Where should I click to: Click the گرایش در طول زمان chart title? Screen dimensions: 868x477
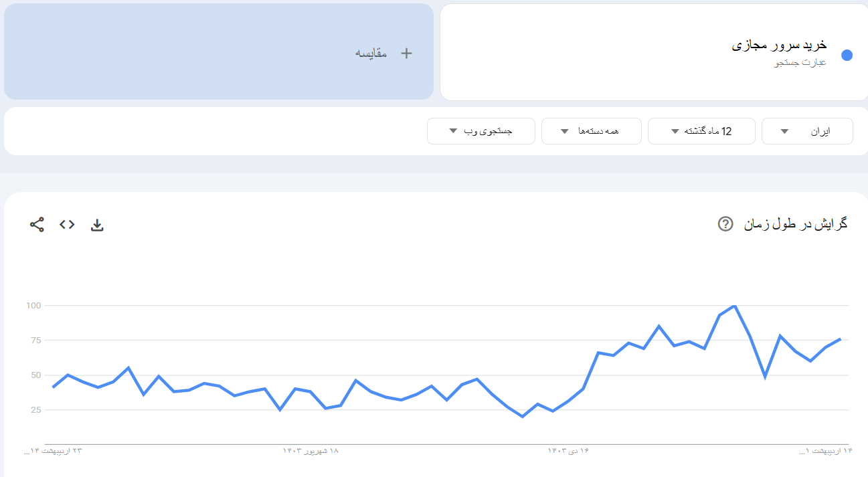[796, 224]
